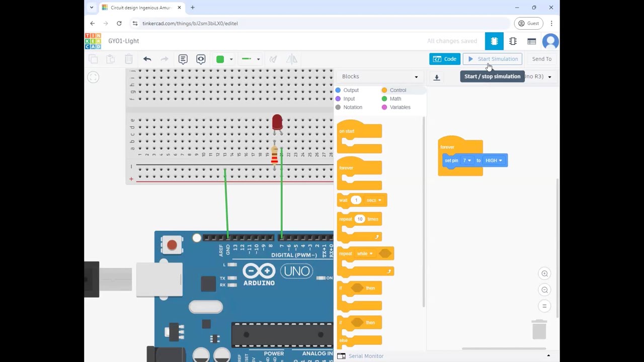Go back in the browser
This screenshot has height=362, width=644.
click(x=93, y=23)
